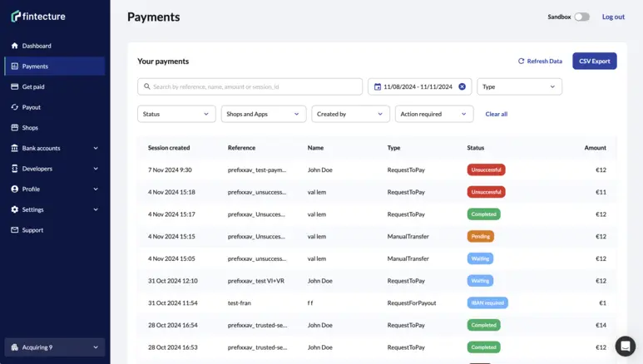
Task: Clear the date range with the X icon
Action: pyautogui.click(x=462, y=86)
